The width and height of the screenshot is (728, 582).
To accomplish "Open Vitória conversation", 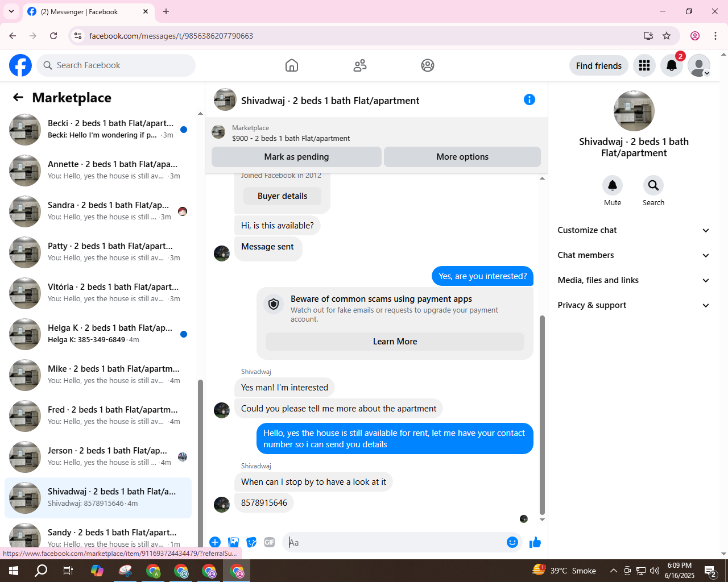I will tap(98, 293).
